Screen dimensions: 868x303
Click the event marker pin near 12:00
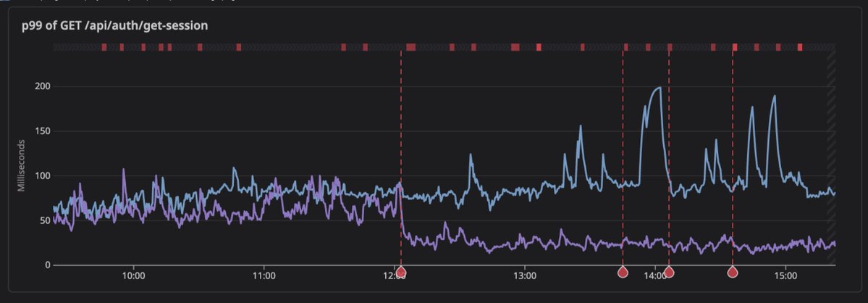click(x=401, y=271)
